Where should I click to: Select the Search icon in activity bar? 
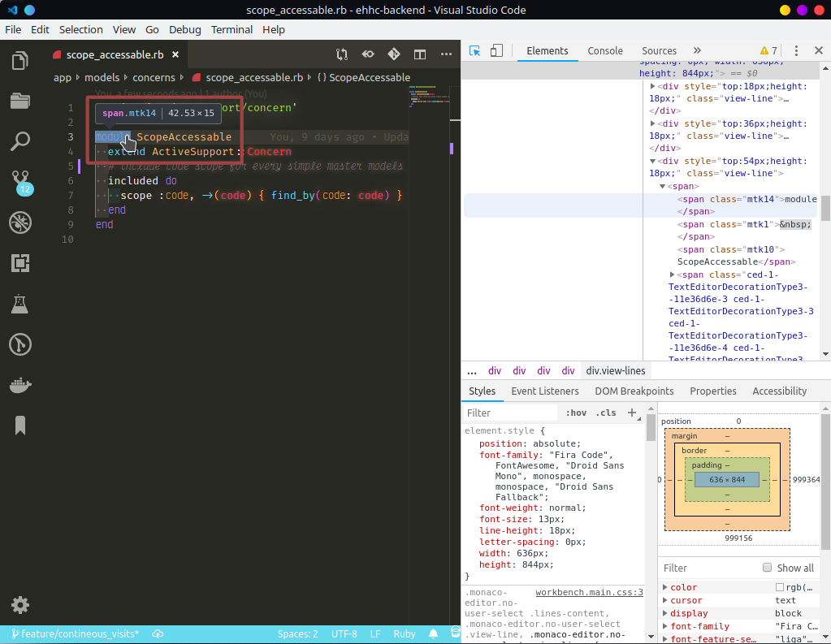point(19,141)
